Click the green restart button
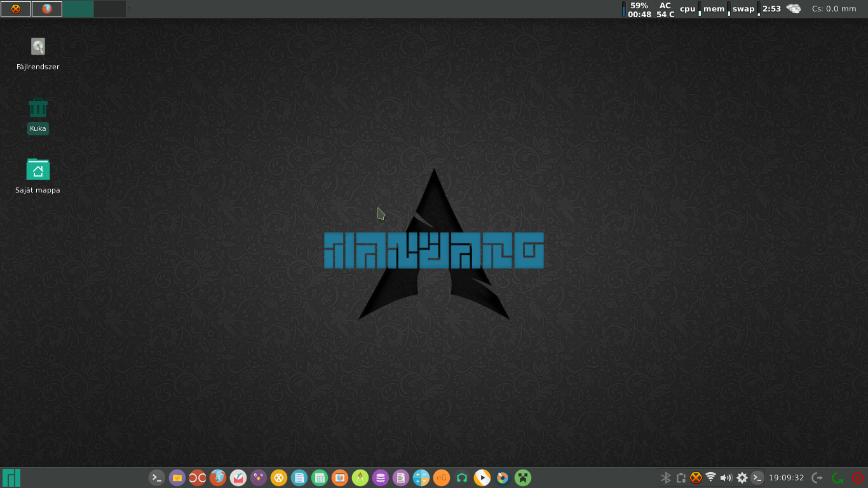The height and width of the screenshot is (488, 868). point(837,478)
